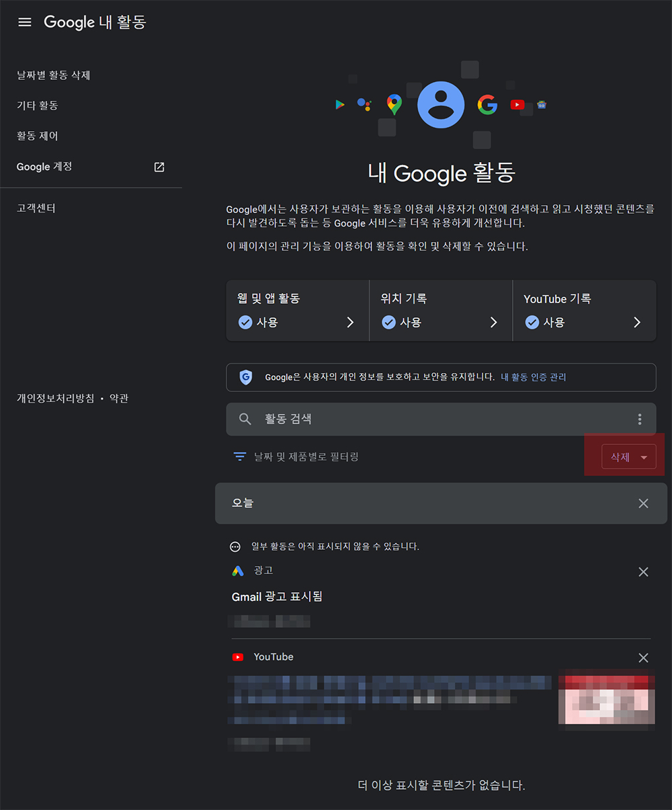Click the YouTube icon in activity item
The height and width of the screenshot is (810, 672).
[x=238, y=657]
